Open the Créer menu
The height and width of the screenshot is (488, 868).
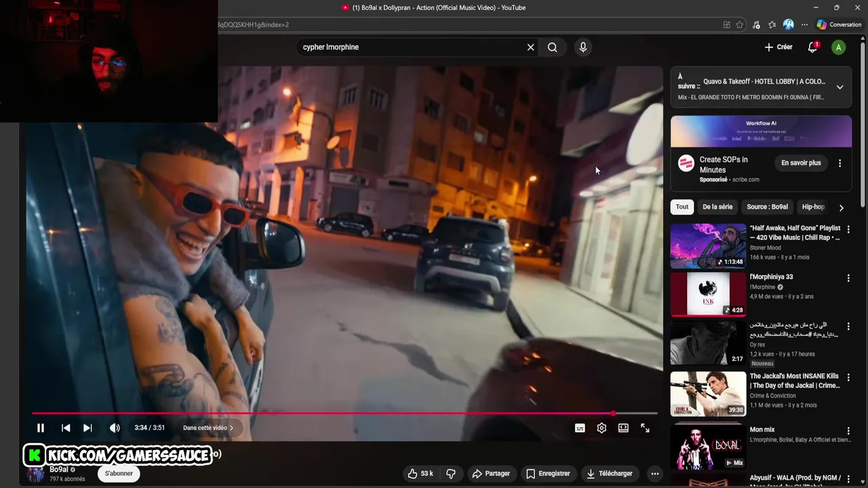coord(778,47)
